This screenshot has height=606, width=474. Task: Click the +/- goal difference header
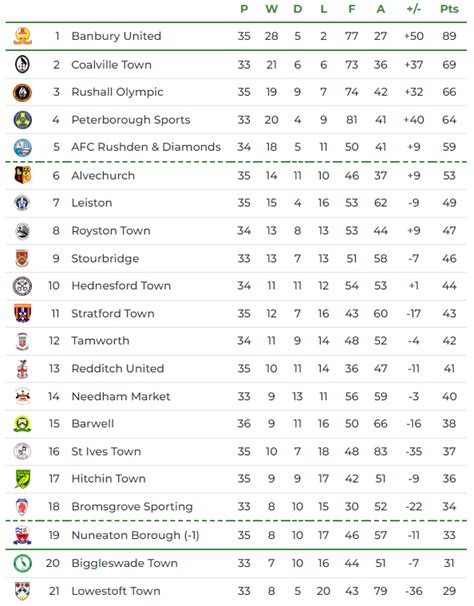click(x=414, y=9)
